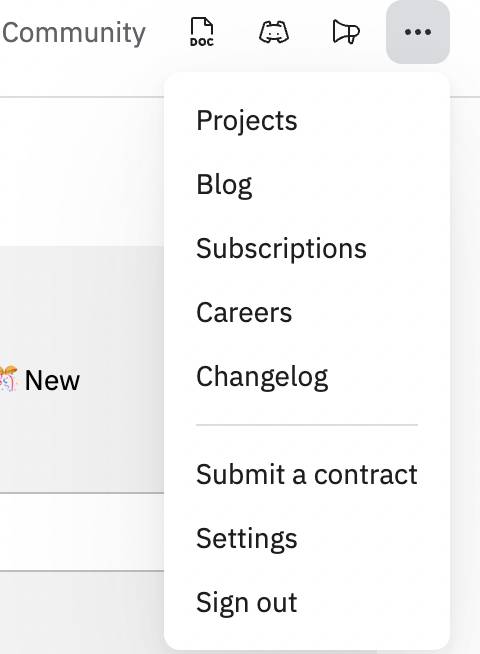Viewport: 480px width, 654px height.
Task: Go to the Community nav link
Action: pyautogui.click(x=74, y=33)
